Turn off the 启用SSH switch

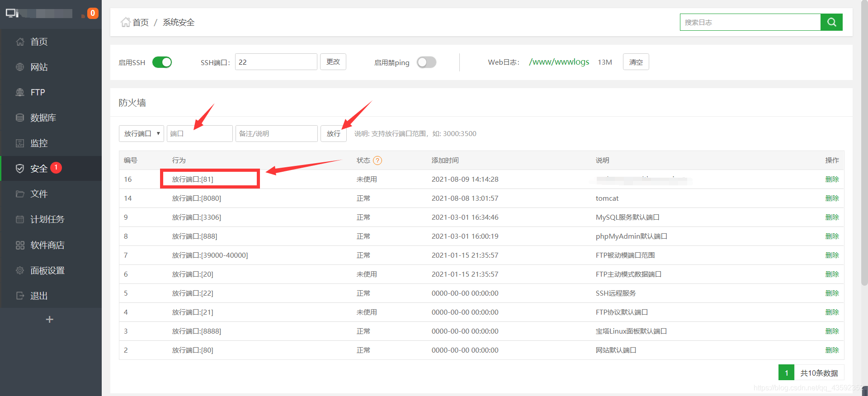coord(162,62)
